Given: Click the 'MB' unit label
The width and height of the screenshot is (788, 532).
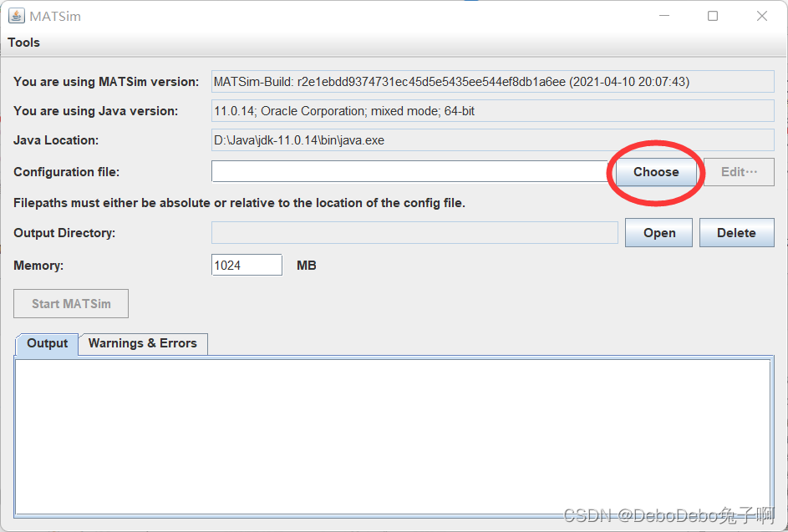Looking at the screenshot, I should (307, 266).
